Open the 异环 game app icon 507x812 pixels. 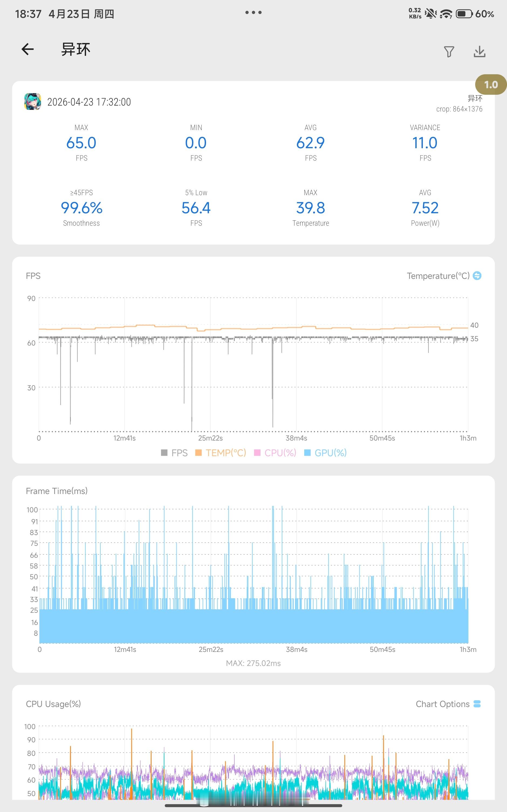coord(33,101)
